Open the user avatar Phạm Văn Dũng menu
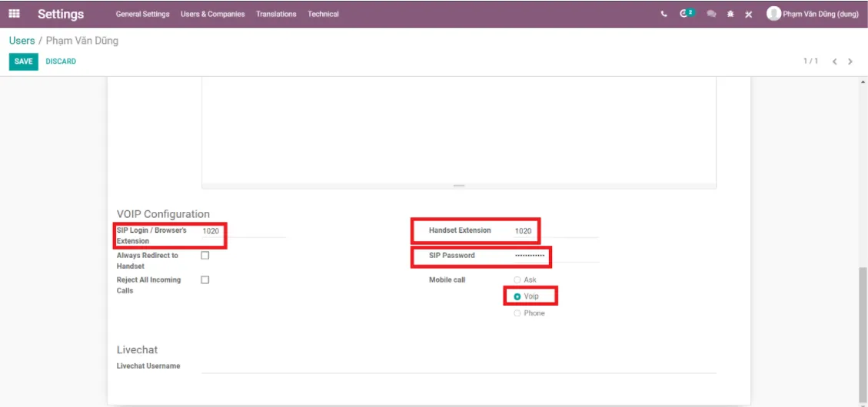 pyautogui.click(x=812, y=14)
